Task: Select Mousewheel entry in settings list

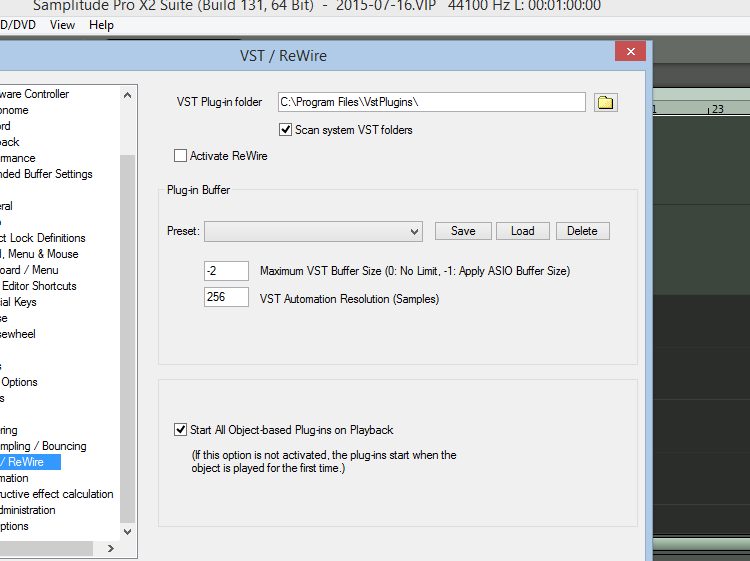Action: click(18, 334)
